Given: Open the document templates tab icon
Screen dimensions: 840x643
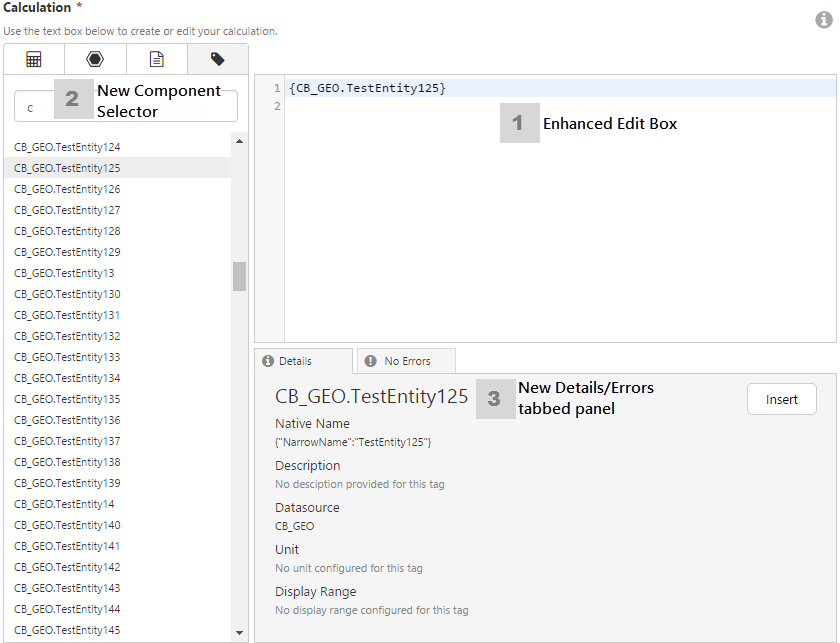Looking at the screenshot, I should pyautogui.click(x=156, y=60).
